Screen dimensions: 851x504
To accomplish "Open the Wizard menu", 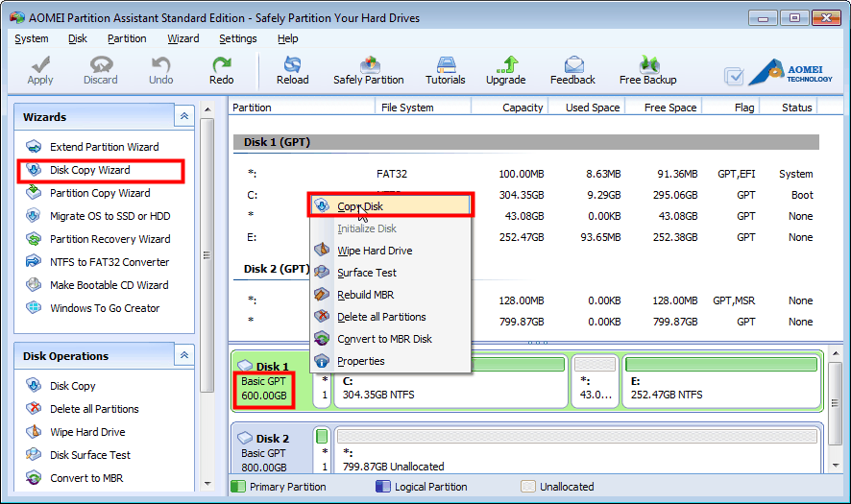I will 183,38.
